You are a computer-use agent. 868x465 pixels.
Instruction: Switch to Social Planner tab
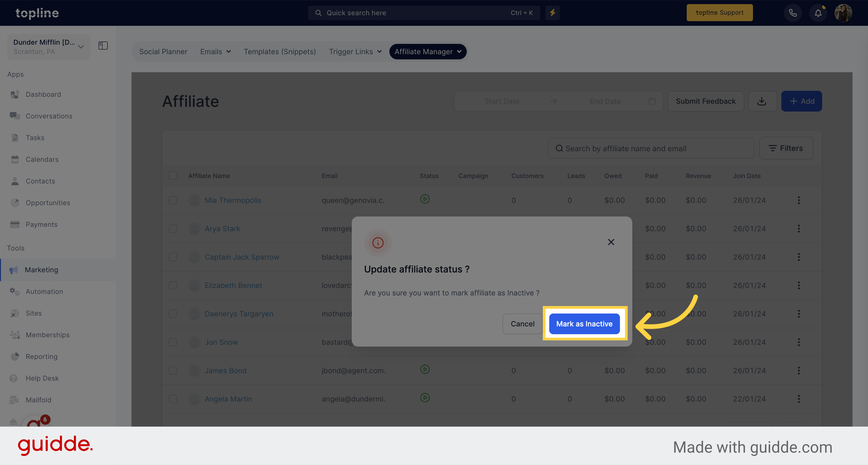pos(163,52)
